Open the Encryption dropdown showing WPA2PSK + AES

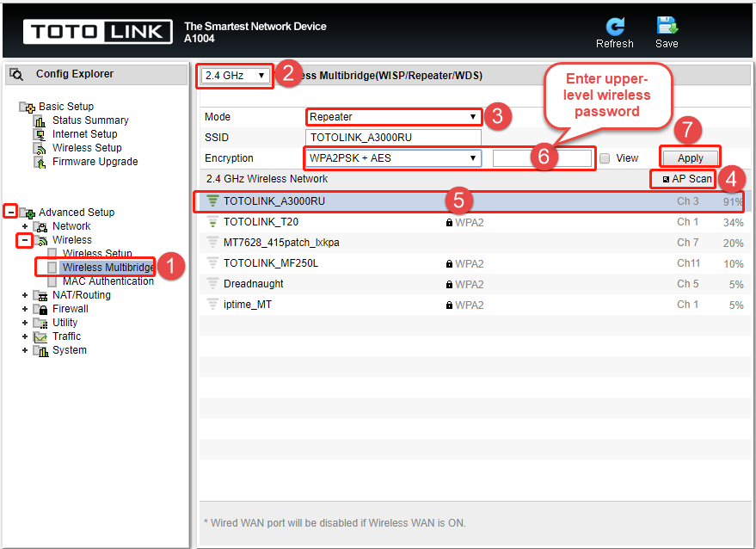pos(393,158)
